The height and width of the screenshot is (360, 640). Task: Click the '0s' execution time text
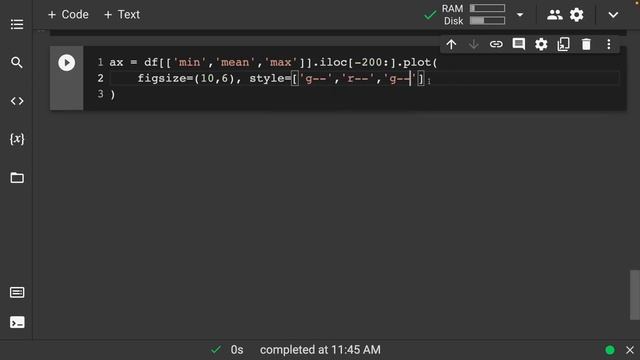click(x=237, y=350)
